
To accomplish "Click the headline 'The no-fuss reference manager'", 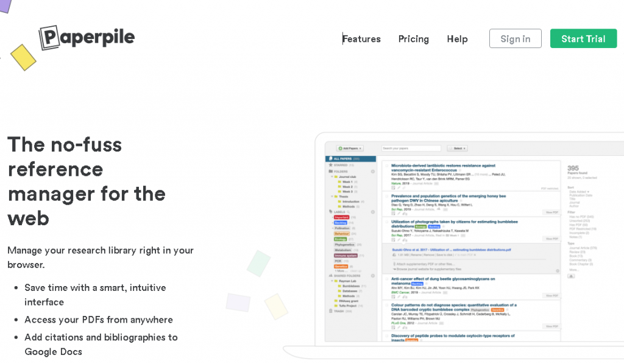I will click(87, 181).
